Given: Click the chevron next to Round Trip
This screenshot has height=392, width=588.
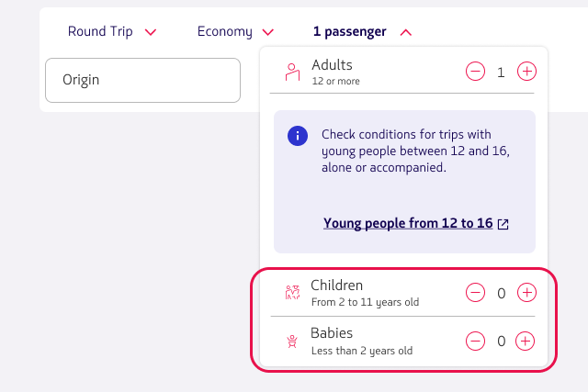Looking at the screenshot, I should (151, 33).
